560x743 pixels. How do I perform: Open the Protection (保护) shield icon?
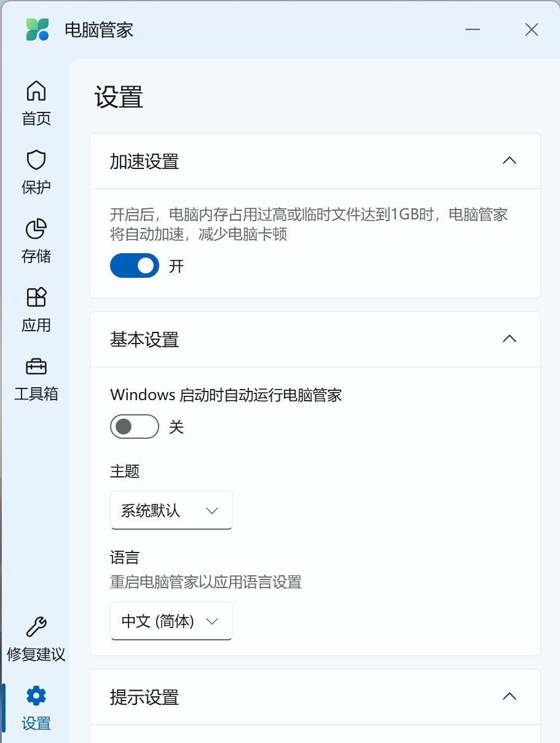(36, 160)
